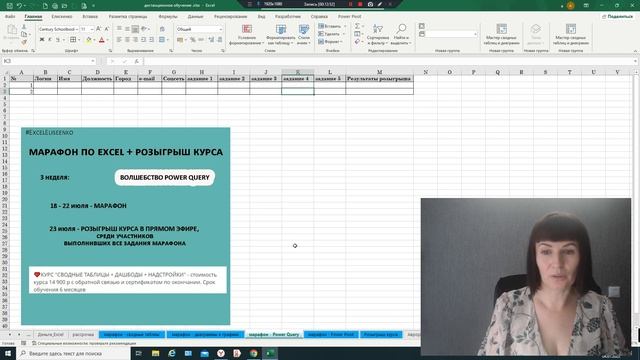Click into the formula bar

(390, 61)
